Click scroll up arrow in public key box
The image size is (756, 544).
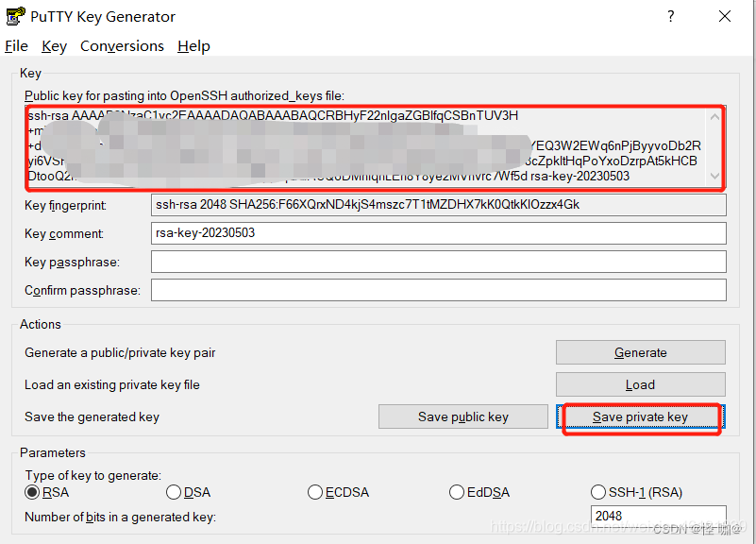click(714, 117)
